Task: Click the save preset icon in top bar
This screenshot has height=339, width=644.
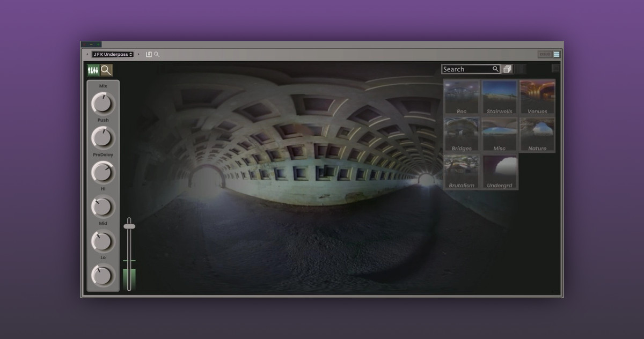Action: tap(149, 54)
